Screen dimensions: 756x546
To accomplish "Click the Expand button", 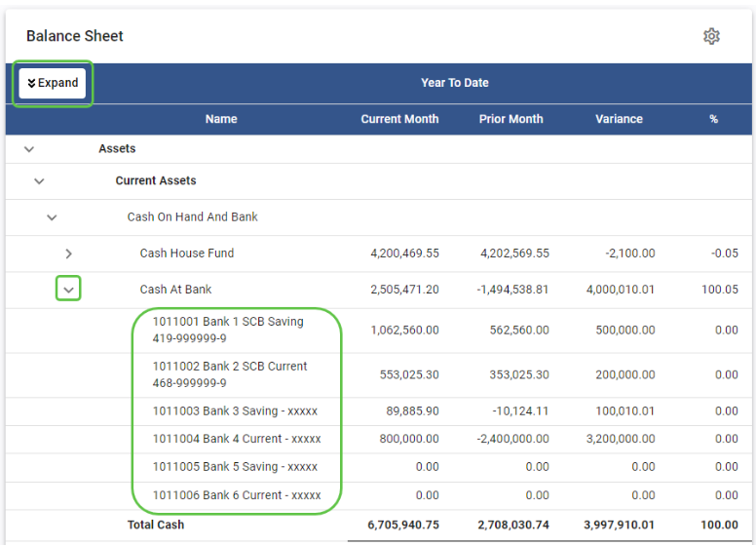I will click(x=53, y=84).
